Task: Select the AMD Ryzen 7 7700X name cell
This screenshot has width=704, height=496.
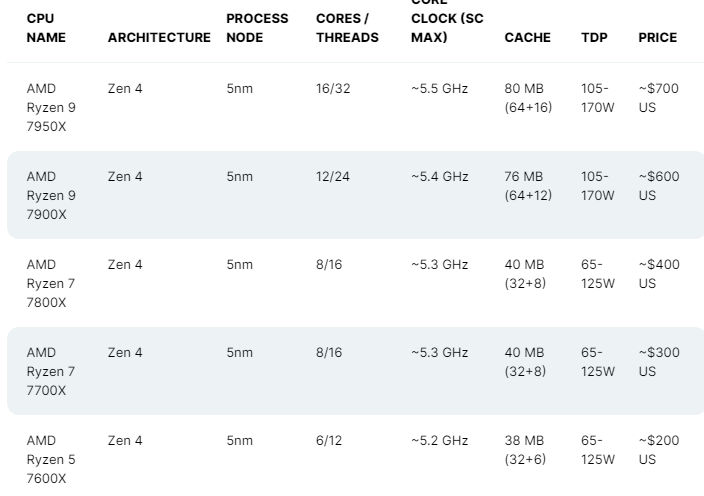Action: click(51, 371)
